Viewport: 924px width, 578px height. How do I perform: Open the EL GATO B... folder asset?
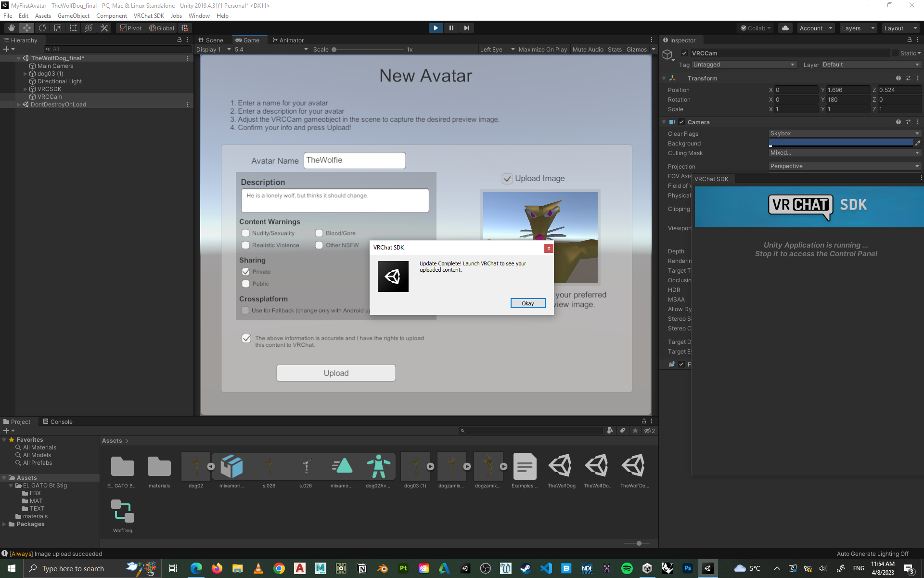click(x=122, y=471)
